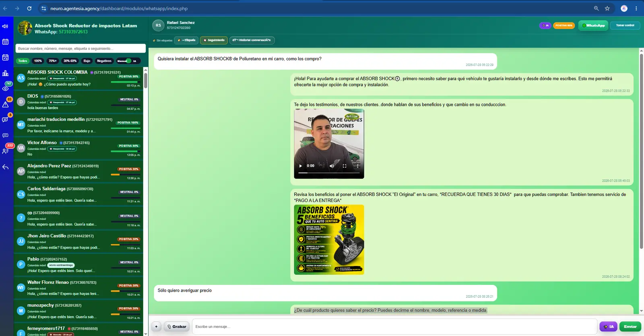Screen dimensions: 644x336
Task: Click the browser reload icon
Action: [29, 8]
